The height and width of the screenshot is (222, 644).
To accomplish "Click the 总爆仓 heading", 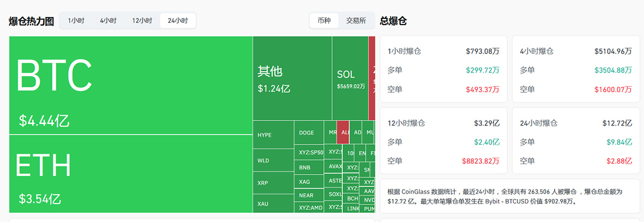I will click(x=393, y=21).
